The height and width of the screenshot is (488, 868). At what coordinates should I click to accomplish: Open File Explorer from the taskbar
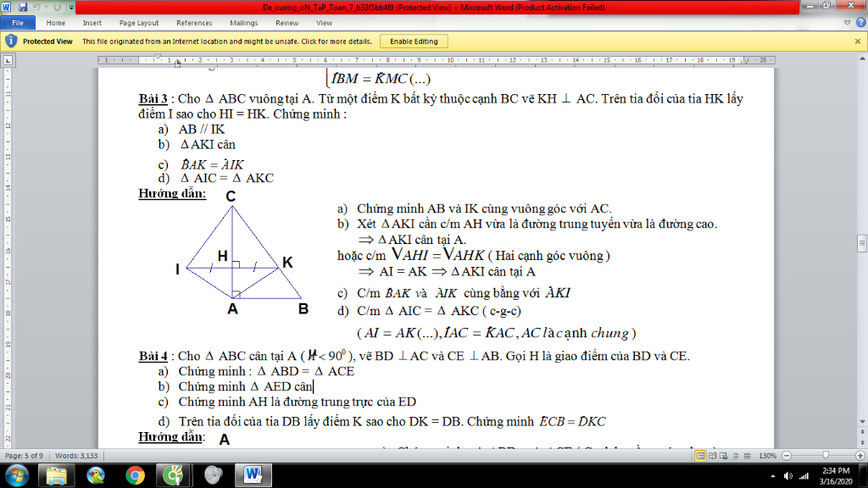57,476
